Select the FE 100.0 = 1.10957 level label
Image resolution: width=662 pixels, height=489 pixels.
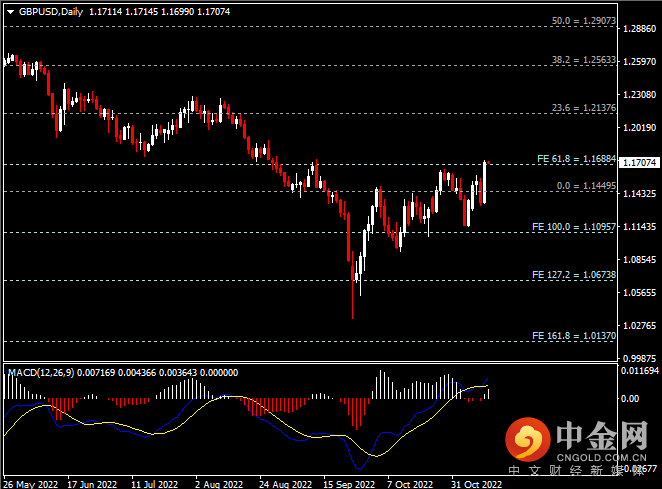(x=574, y=227)
